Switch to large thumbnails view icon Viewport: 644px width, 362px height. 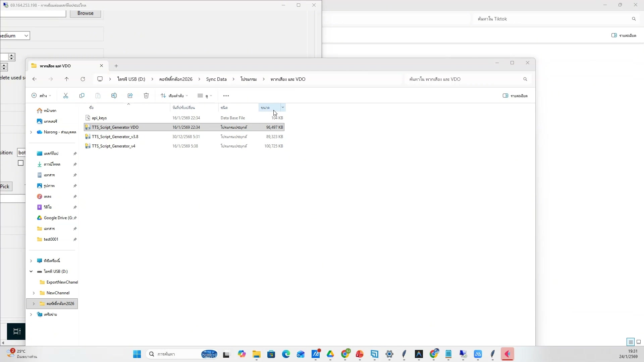tap(639, 342)
